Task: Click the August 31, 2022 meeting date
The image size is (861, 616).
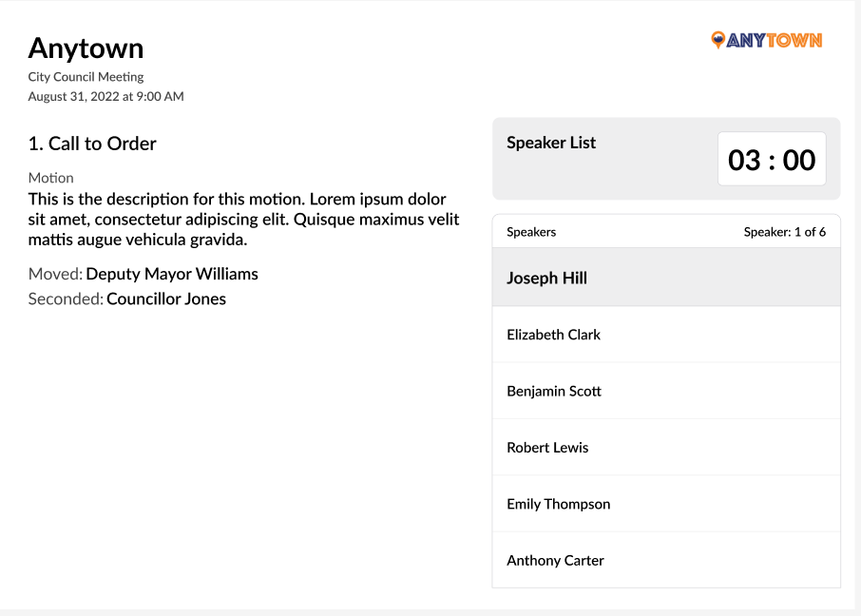Action: coord(105,96)
